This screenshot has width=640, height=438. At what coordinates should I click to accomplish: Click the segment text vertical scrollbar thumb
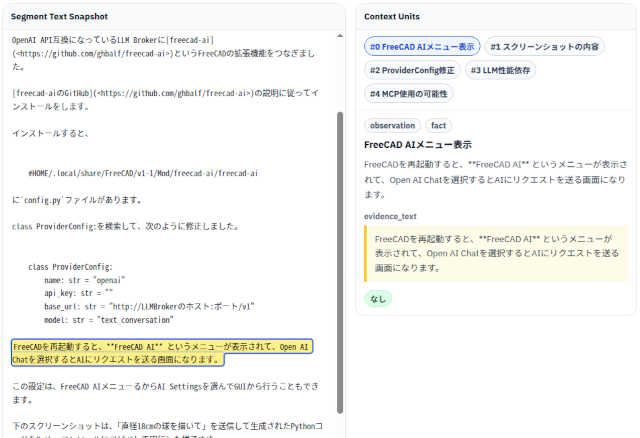(340, 262)
